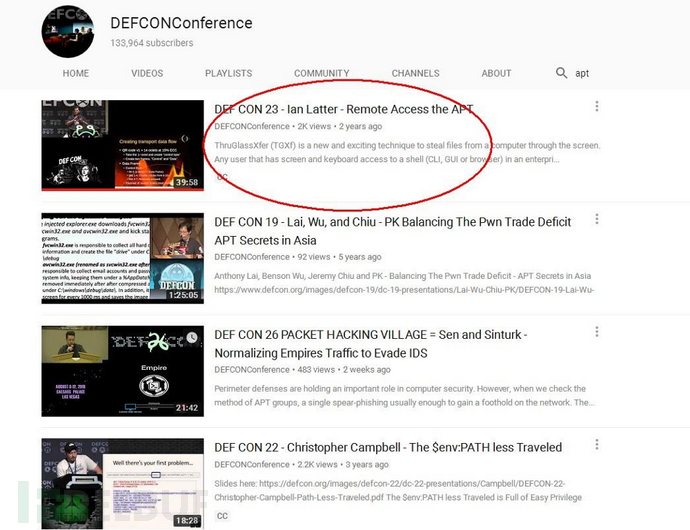
Task: Click the Slides here defcon-22 description text
Action: (x=398, y=490)
